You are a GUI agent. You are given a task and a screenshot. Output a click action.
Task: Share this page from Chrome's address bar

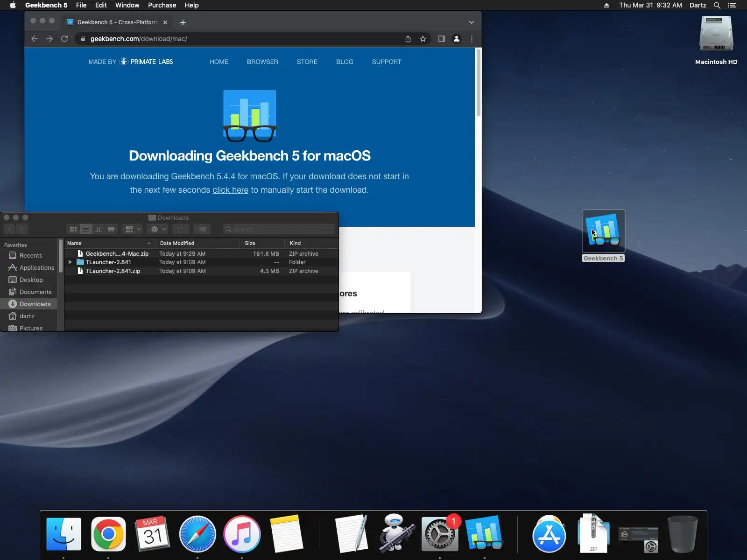tap(408, 39)
